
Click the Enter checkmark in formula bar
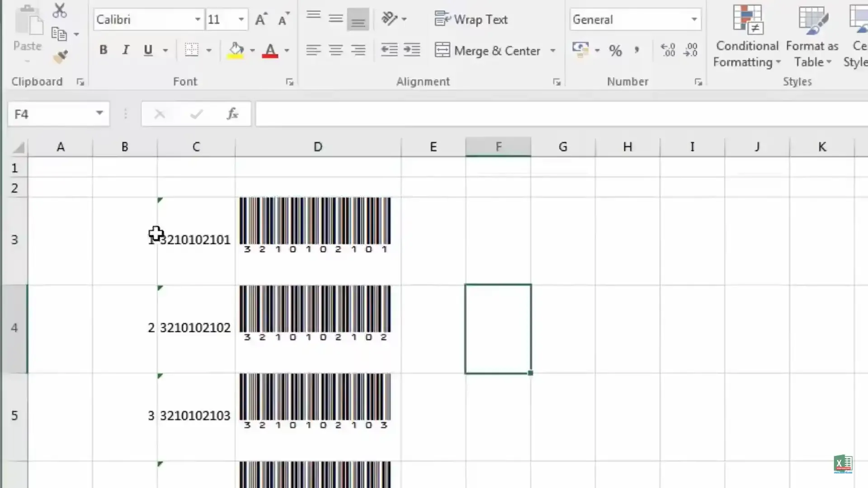point(196,114)
